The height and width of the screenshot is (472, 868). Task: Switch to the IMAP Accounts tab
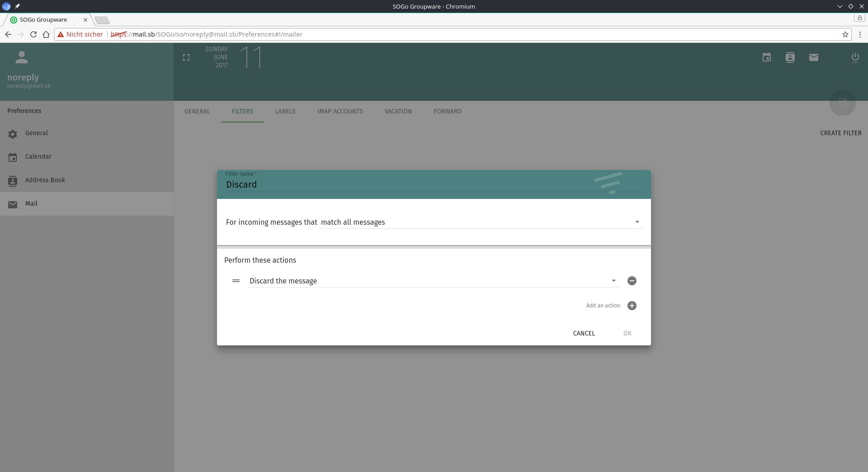coord(340,111)
